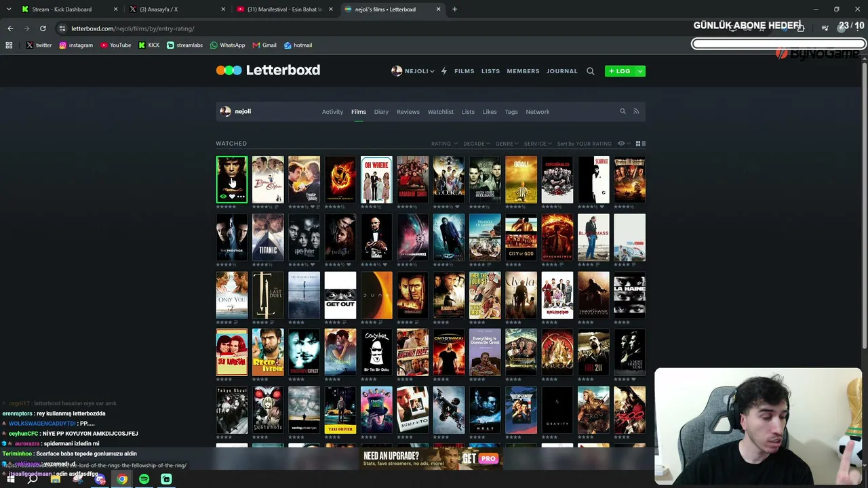The image size is (868, 488).
Task: Open the streamlabs bookmark
Action: point(184,45)
